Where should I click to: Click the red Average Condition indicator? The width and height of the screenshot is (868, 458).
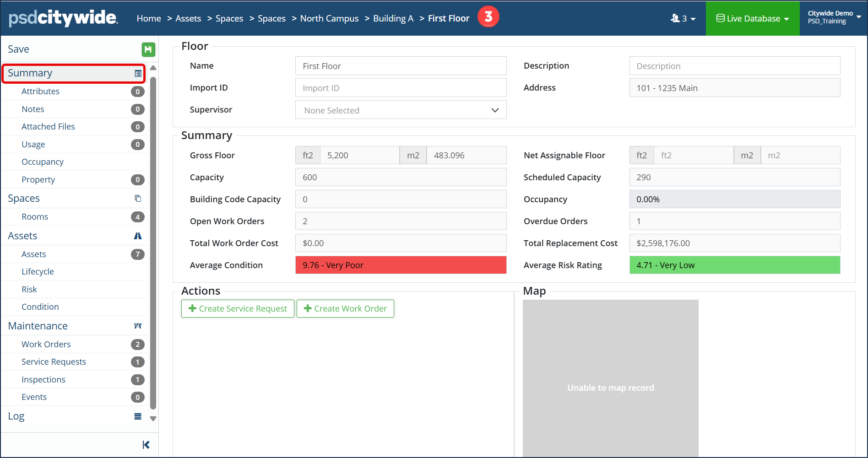pos(401,265)
